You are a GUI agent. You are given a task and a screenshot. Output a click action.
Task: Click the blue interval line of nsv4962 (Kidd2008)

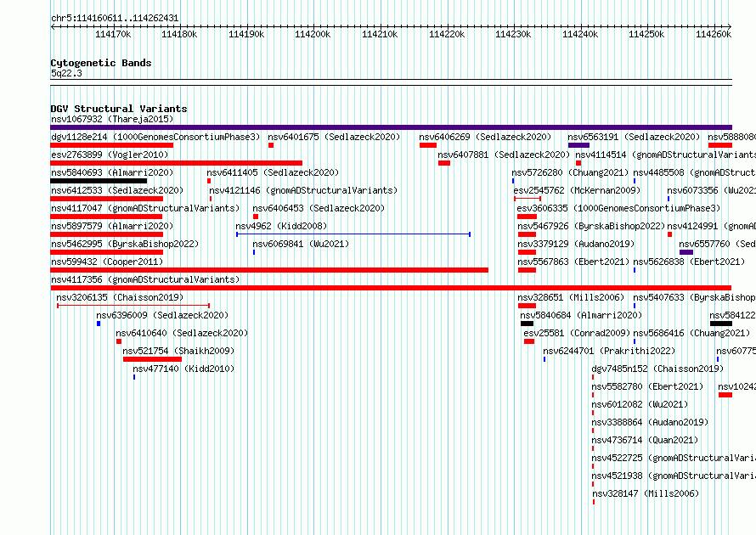(353, 234)
